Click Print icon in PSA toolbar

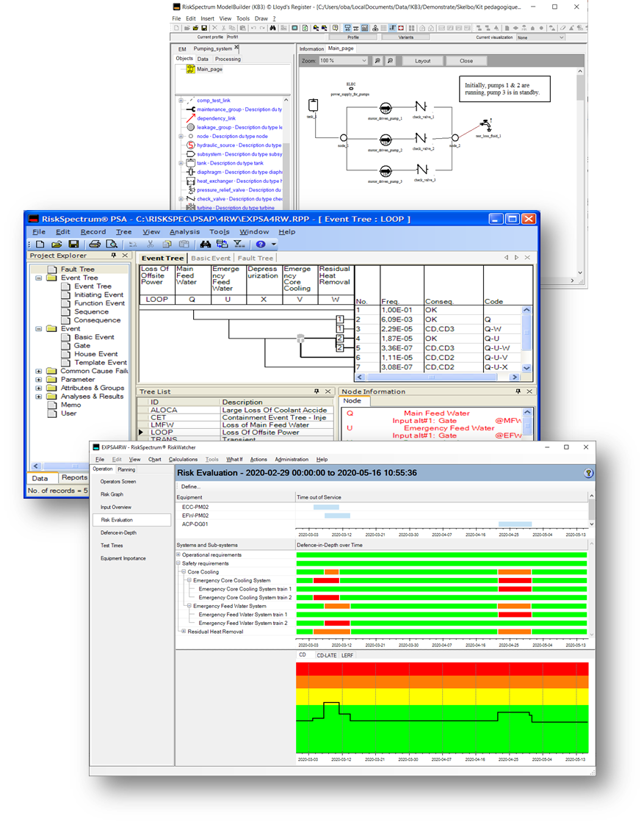pyautogui.click(x=95, y=245)
